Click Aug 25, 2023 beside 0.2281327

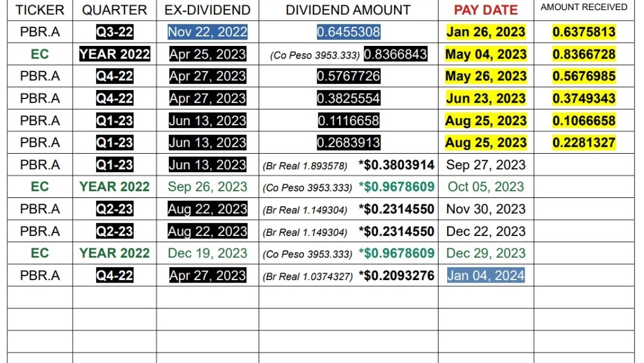[486, 142]
